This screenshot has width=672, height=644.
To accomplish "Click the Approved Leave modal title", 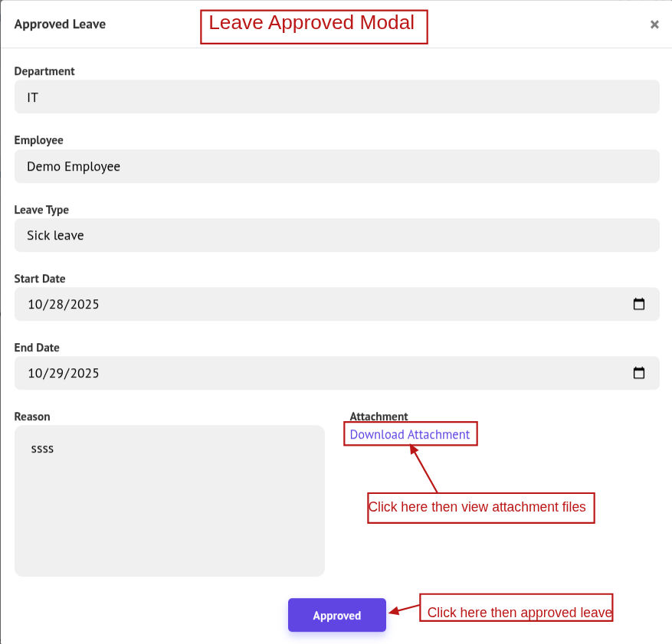I will point(60,24).
